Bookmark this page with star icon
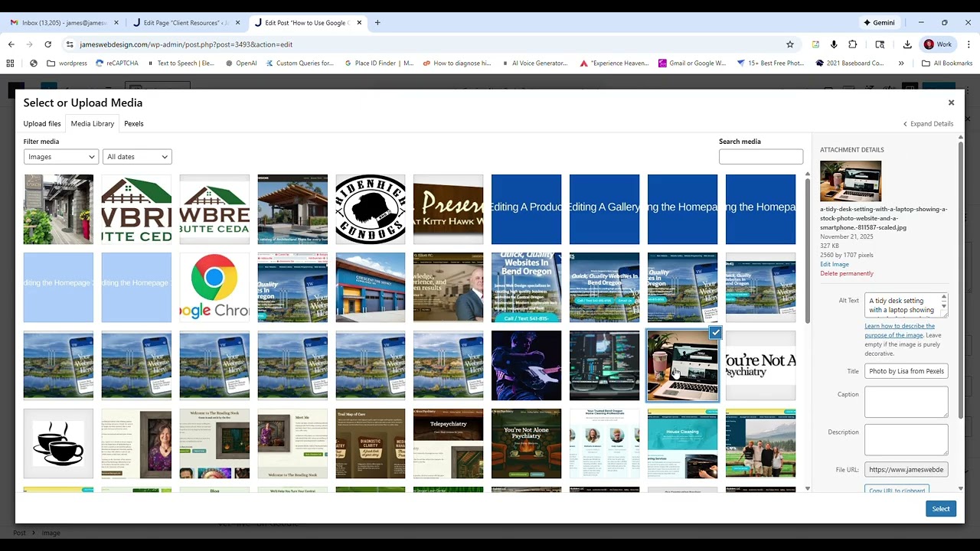The width and height of the screenshot is (980, 551). (x=790, y=44)
